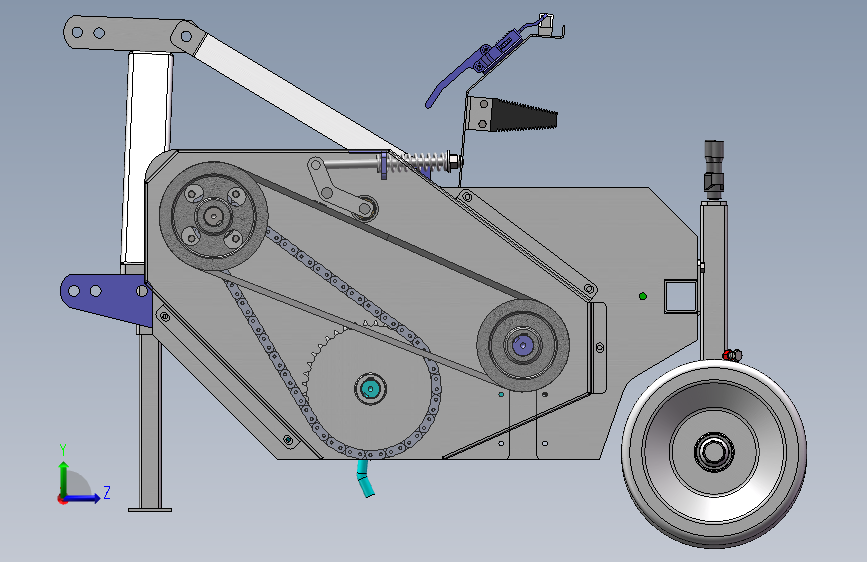Select the support stand foot plate
The image size is (867, 562).
coord(150,509)
